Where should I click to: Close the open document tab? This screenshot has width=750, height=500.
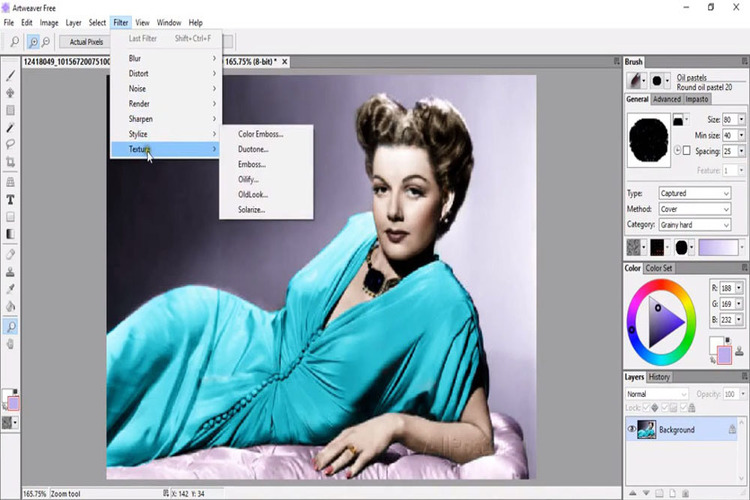(285, 62)
